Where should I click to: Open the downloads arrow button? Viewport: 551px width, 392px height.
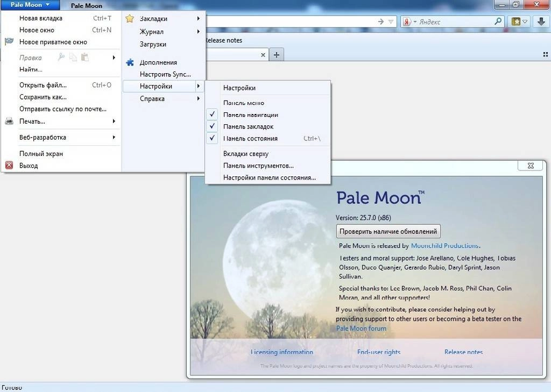[x=541, y=22]
